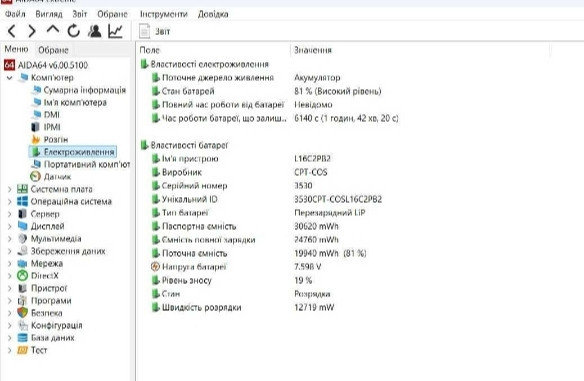Open the Обране menu in menu bar
The height and width of the screenshot is (381, 584).
(112, 14)
